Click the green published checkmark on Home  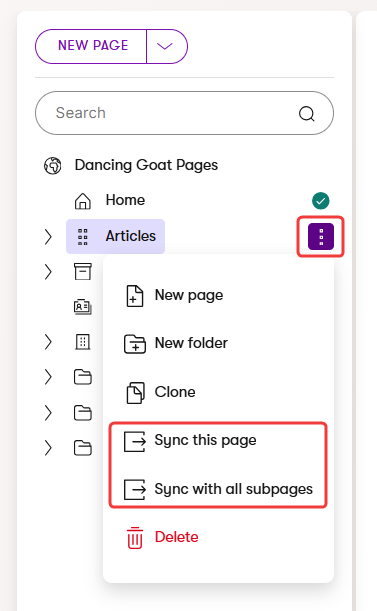[x=320, y=201]
